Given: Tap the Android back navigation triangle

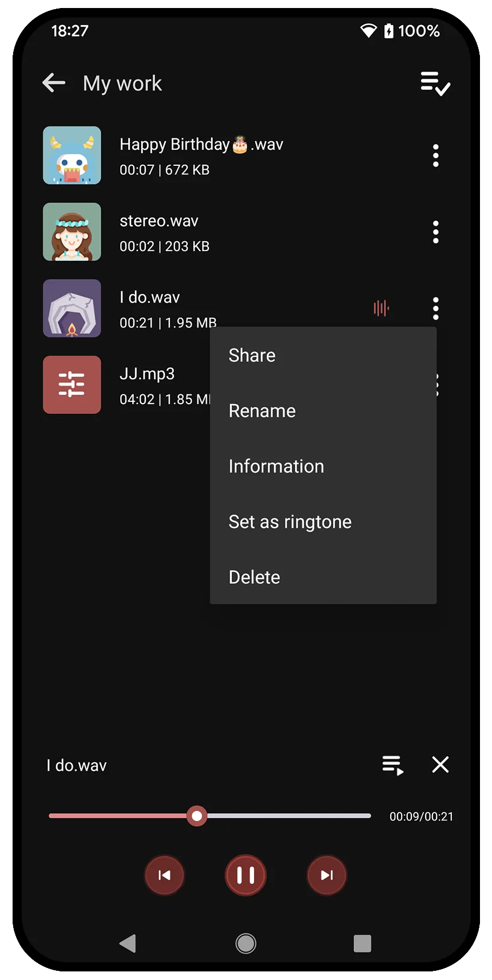Looking at the screenshot, I should point(128,943).
